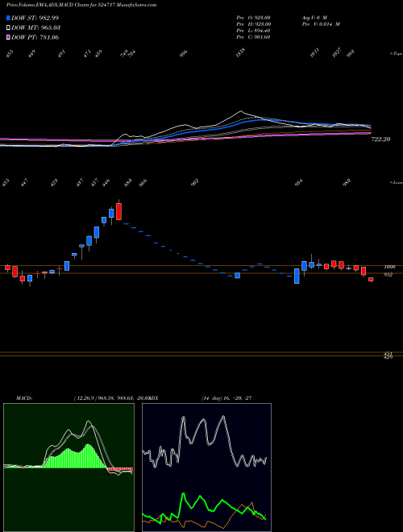Click the blue DOW ST legend swatch
The width and height of the screenshot is (403, 532).
point(8,18)
